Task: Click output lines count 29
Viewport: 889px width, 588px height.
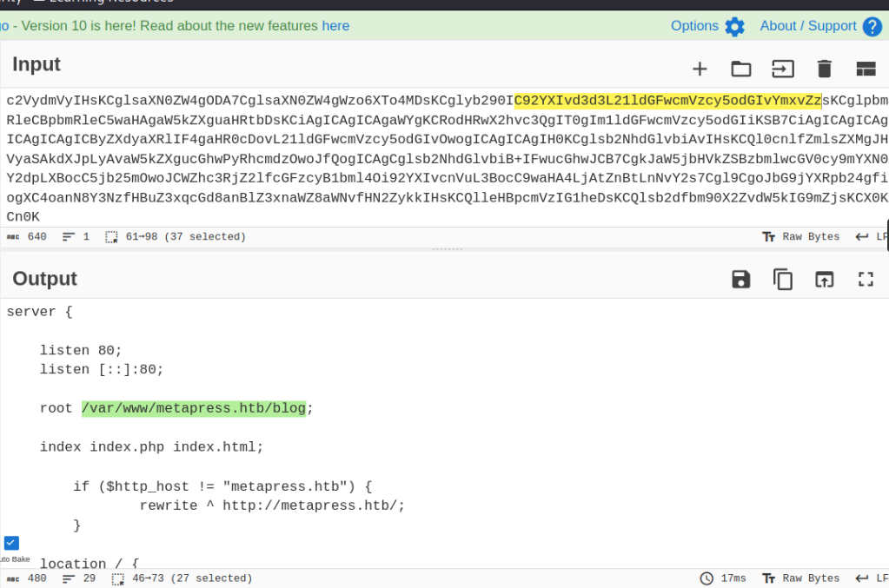Action: (x=79, y=578)
